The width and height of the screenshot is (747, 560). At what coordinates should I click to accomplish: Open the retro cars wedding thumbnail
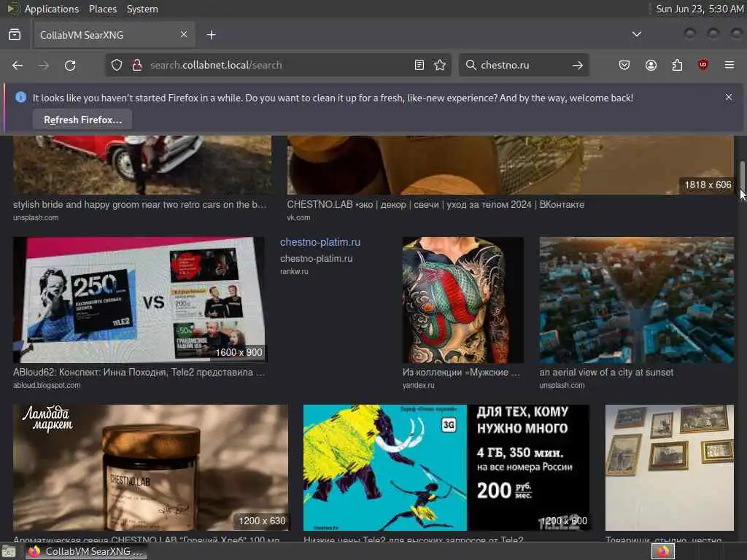click(142, 165)
